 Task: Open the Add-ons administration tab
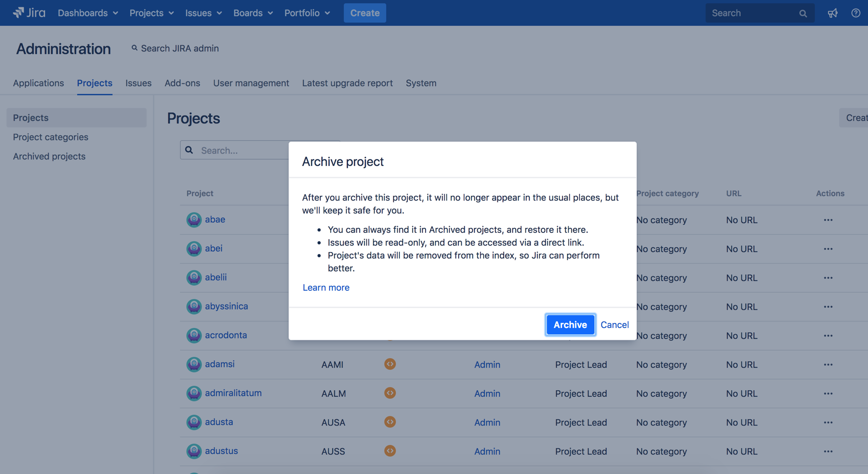182,83
